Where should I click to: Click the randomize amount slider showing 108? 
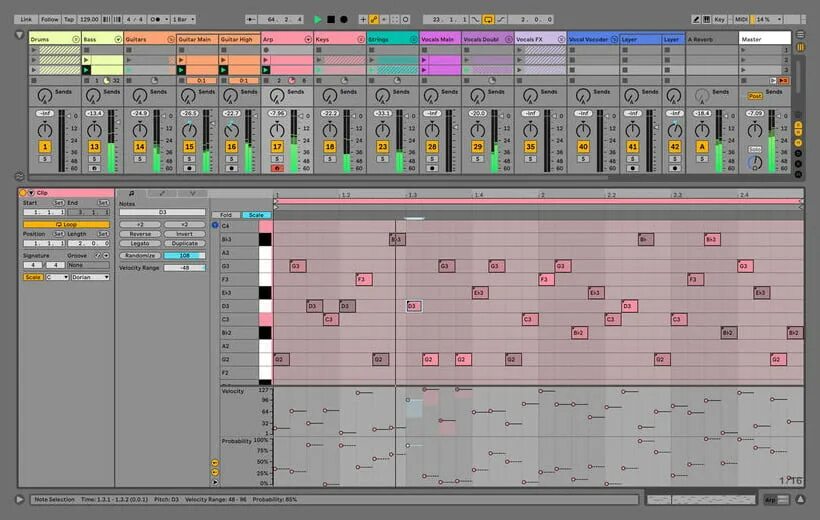click(185, 255)
